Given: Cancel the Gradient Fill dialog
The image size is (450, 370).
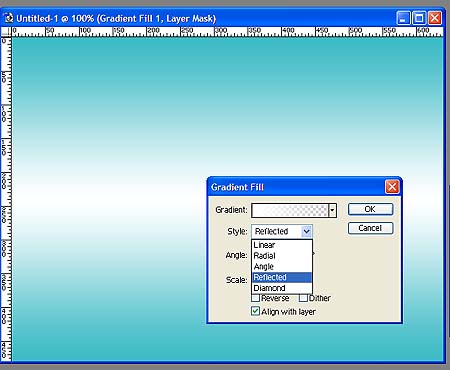Looking at the screenshot, I should coord(370,228).
